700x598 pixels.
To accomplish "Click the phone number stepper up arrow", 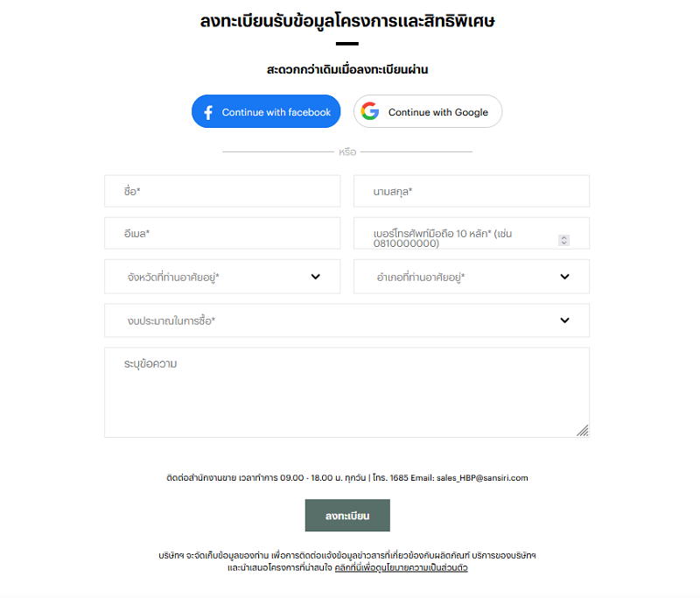I will pyautogui.click(x=564, y=237).
